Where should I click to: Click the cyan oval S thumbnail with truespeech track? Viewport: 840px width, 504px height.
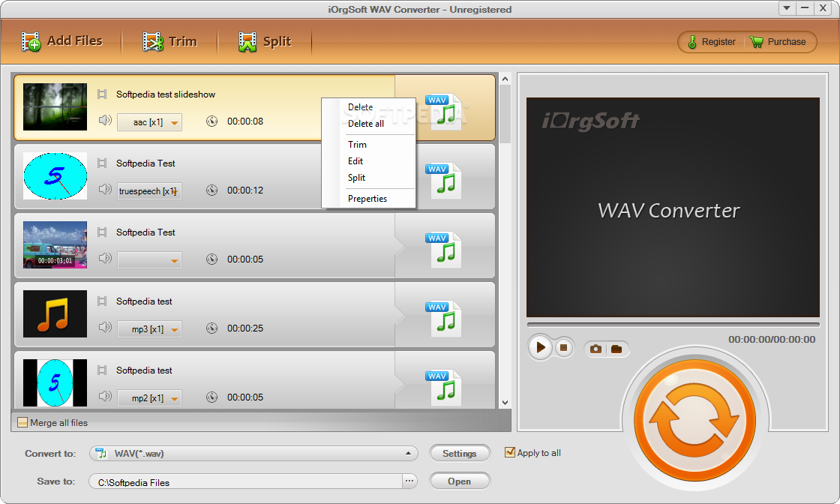point(55,176)
